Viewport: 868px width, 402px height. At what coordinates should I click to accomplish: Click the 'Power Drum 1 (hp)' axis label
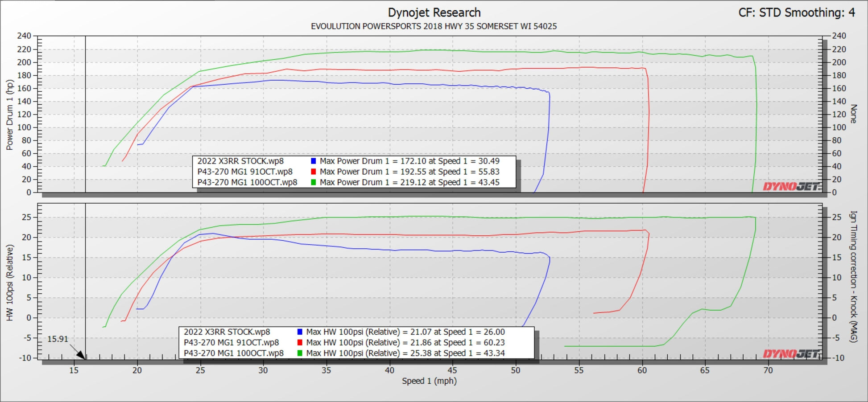[9, 115]
